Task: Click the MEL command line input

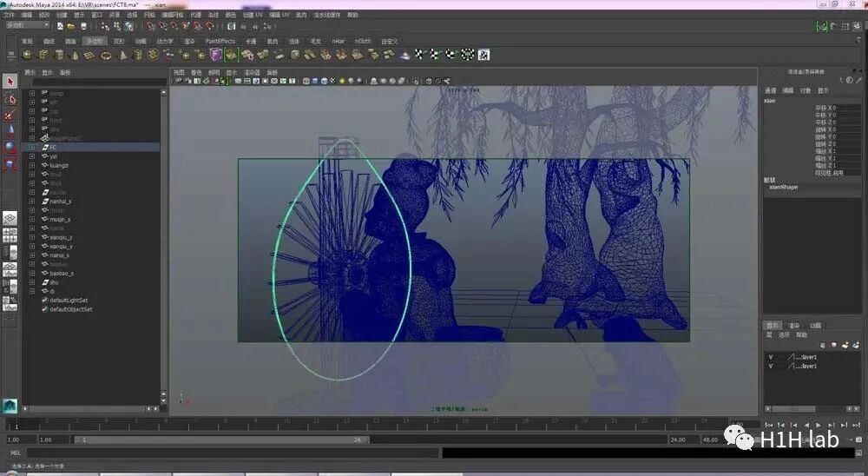Action: pyautogui.click(x=233, y=453)
